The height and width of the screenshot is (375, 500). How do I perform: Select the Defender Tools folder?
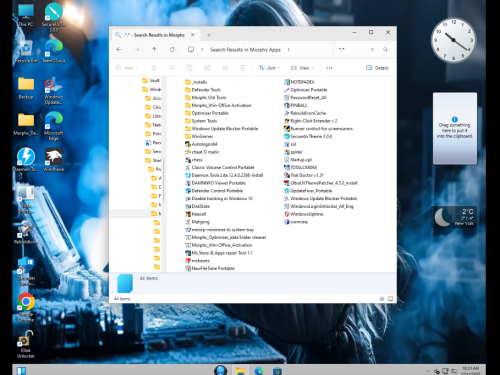pos(203,90)
